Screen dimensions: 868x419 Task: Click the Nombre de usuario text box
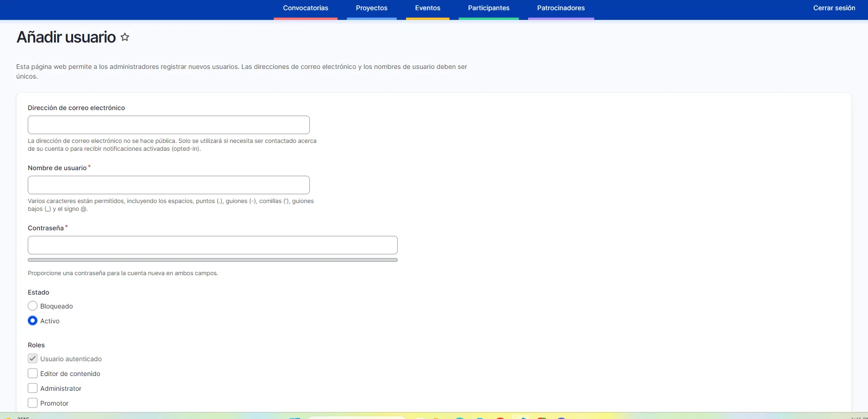coord(168,185)
